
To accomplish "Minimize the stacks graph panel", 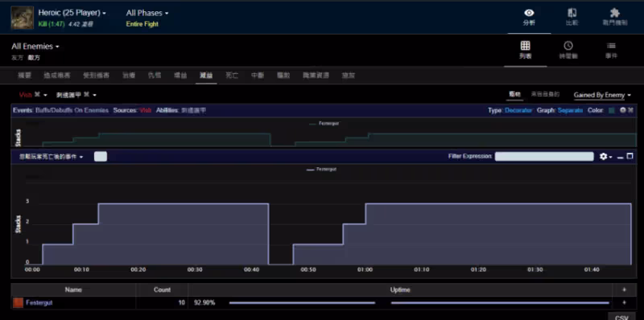I will coord(621,157).
